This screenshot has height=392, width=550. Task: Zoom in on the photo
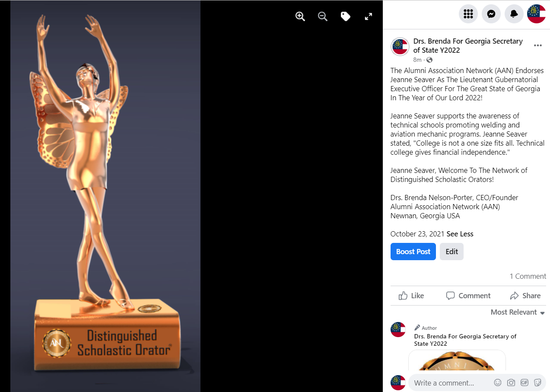coord(300,16)
